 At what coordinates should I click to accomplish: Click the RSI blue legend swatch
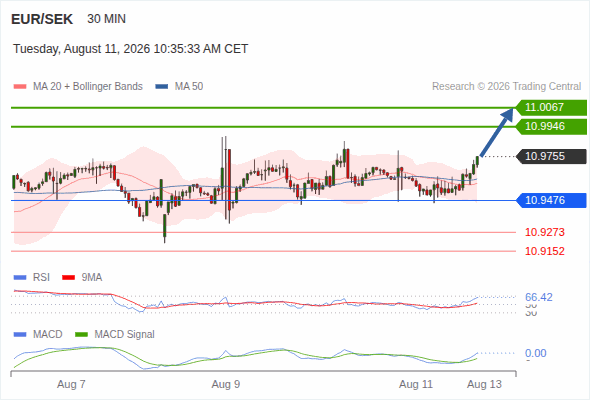[x=20, y=278]
